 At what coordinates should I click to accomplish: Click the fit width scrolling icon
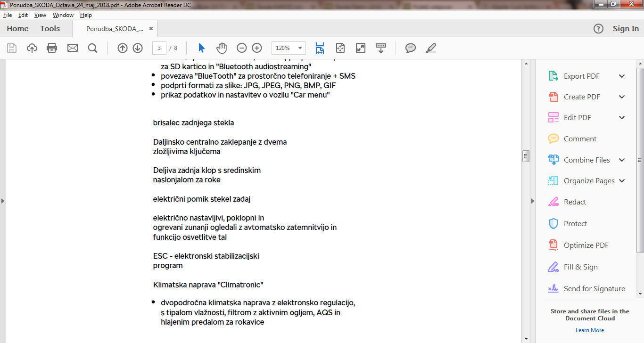pyautogui.click(x=320, y=48)
